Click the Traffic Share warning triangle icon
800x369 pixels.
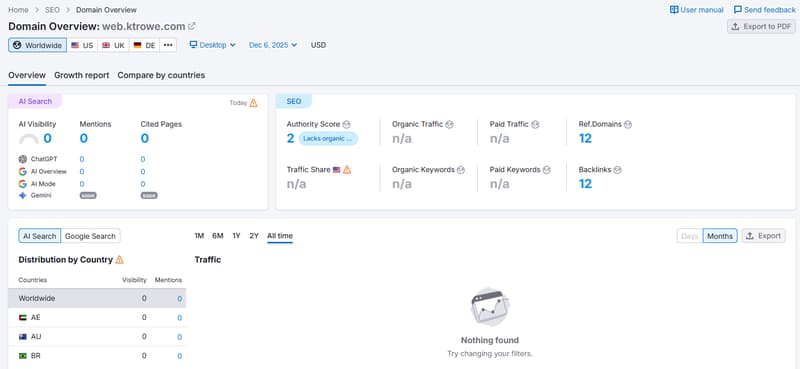(347, 169)
